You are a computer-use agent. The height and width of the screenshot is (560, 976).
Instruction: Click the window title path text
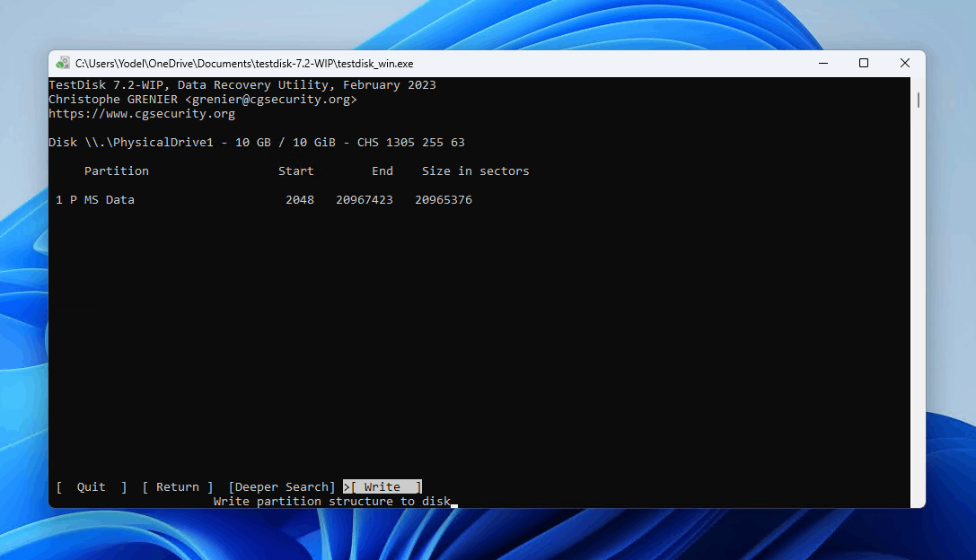(x=244, y=64)
